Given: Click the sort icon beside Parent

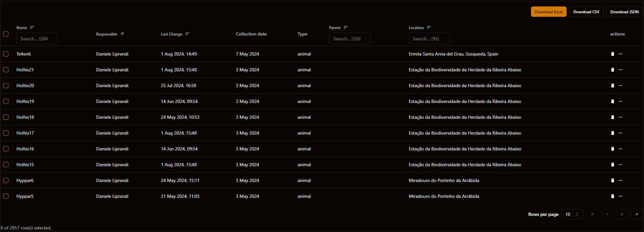Looking at the screenshot, I should point(345,28).
